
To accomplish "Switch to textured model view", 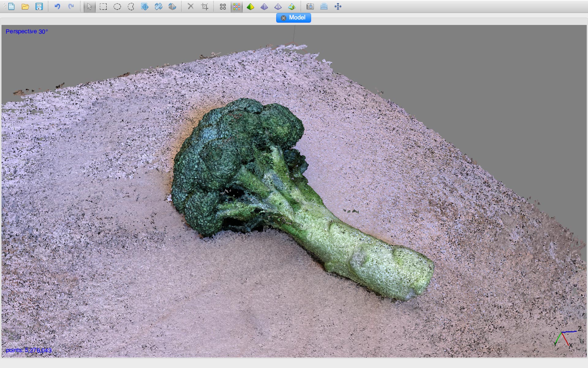I will click(x=292, y=6).
